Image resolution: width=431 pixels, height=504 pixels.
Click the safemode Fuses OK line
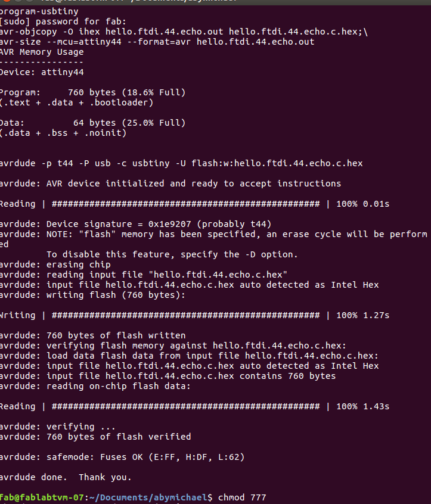pos(122,457)
